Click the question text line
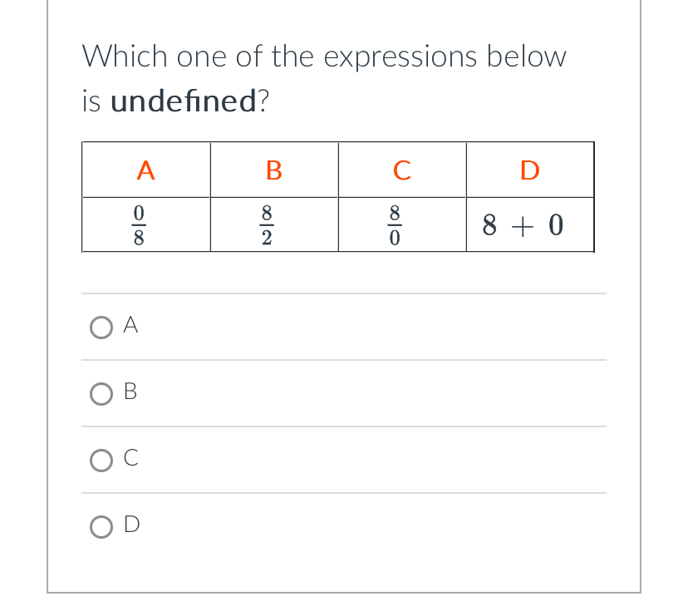The image size is (688, 616). coord(324,56)
